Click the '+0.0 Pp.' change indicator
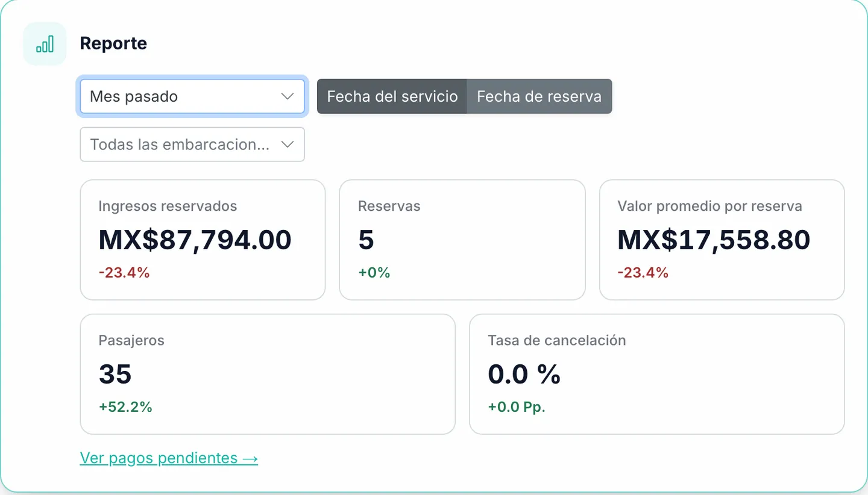 (517, 407)
